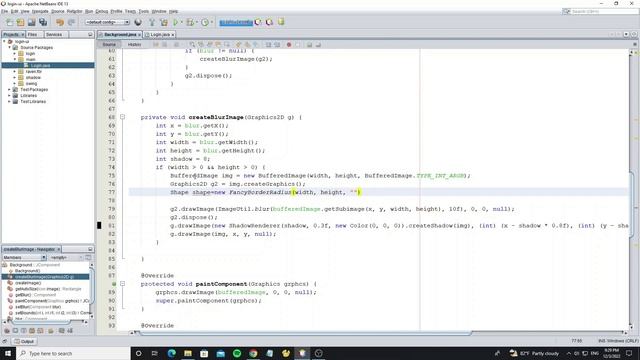Click the override annotation glyph at paintComponent line
The image size is (640, 360).
[x=114, y=284]
